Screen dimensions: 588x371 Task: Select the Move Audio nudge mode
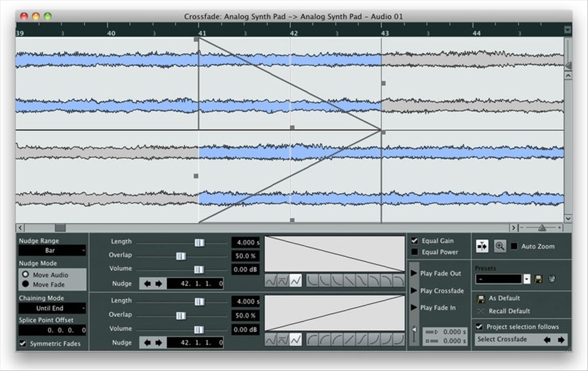[x=25, y=274]
